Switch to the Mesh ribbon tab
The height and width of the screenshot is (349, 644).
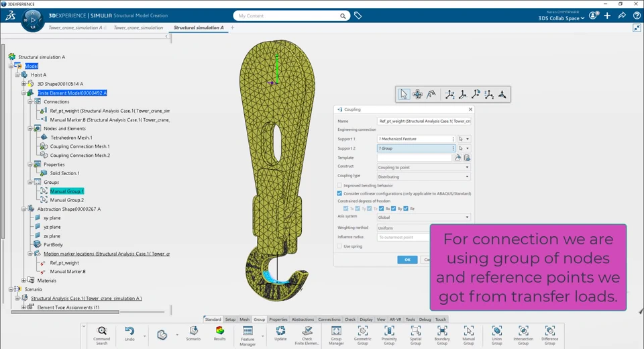[245, 319]
